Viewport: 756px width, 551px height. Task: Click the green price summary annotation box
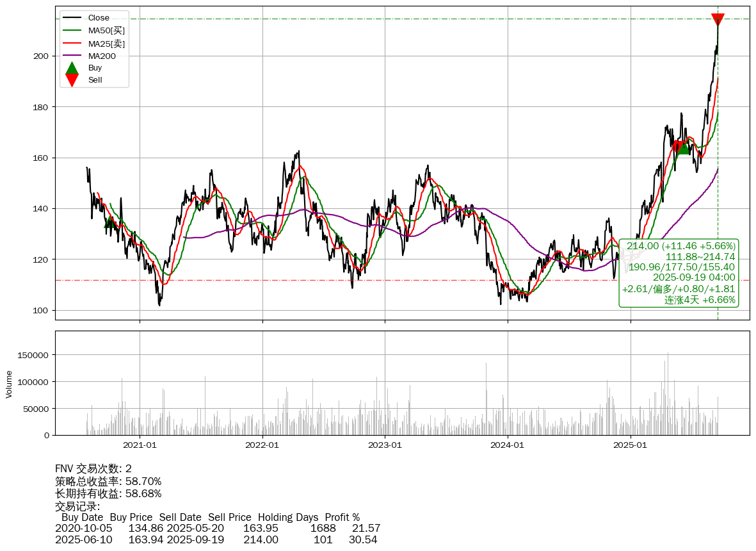click(x=679, y=273)
